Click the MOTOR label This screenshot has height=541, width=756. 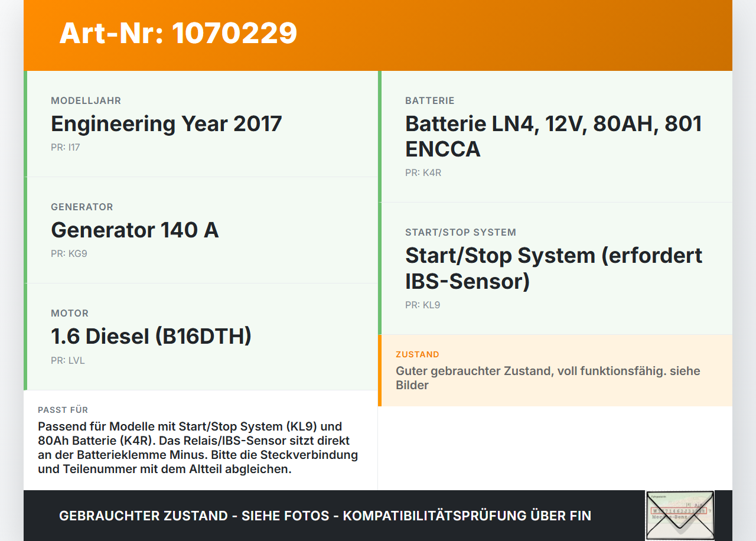pyautogui.click(x=70, y=313)
